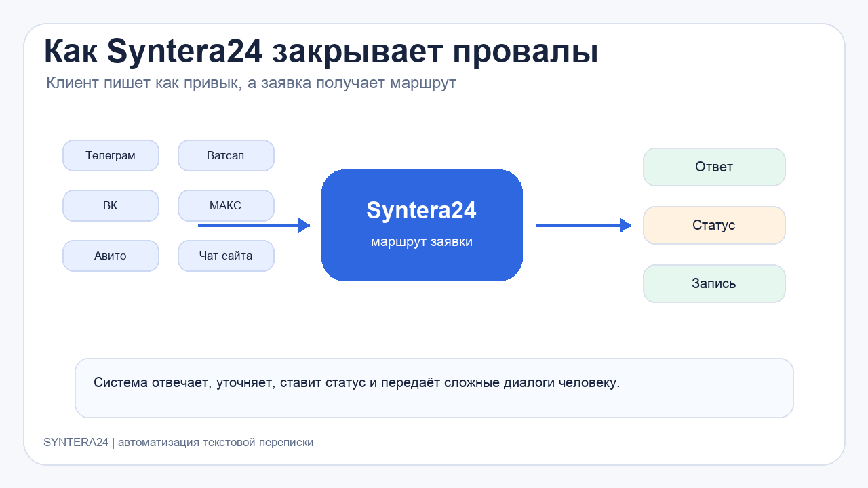Click the green Ответ box

pyautogui.click(x=714, y=167)
